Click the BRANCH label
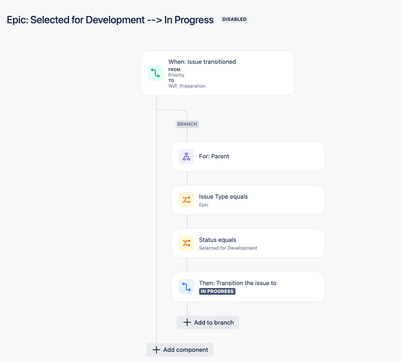This screenshot has height=361, width=402. (x=187, y=124)
